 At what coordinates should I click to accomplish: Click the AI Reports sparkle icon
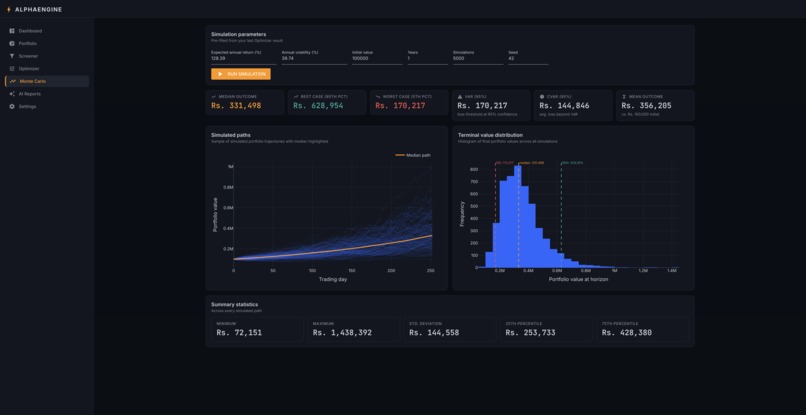[12, 94]
